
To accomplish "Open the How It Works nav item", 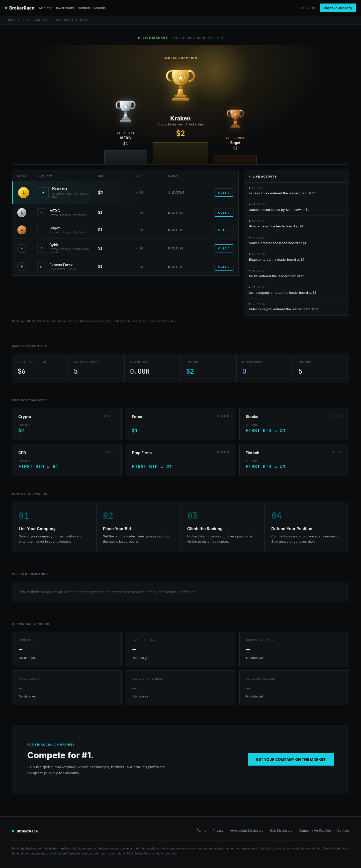I will click(64, 8).
